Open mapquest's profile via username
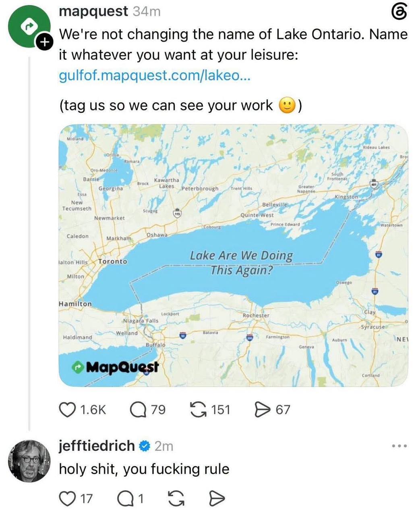This screenshot has height=516, width=420. 93,11
